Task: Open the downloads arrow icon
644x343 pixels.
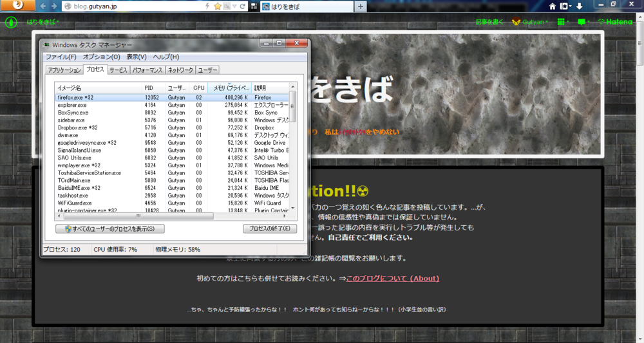Action: tap(579, 6)
